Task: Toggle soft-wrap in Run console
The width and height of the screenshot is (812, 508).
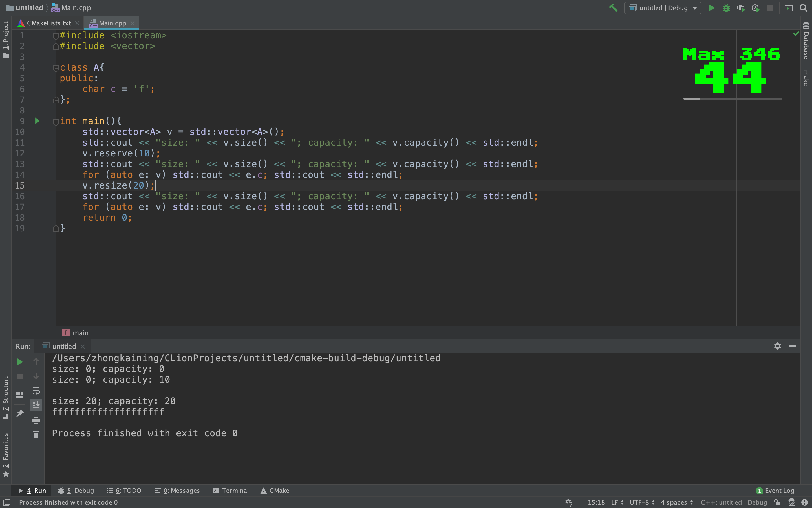Action: pos(36,391)
